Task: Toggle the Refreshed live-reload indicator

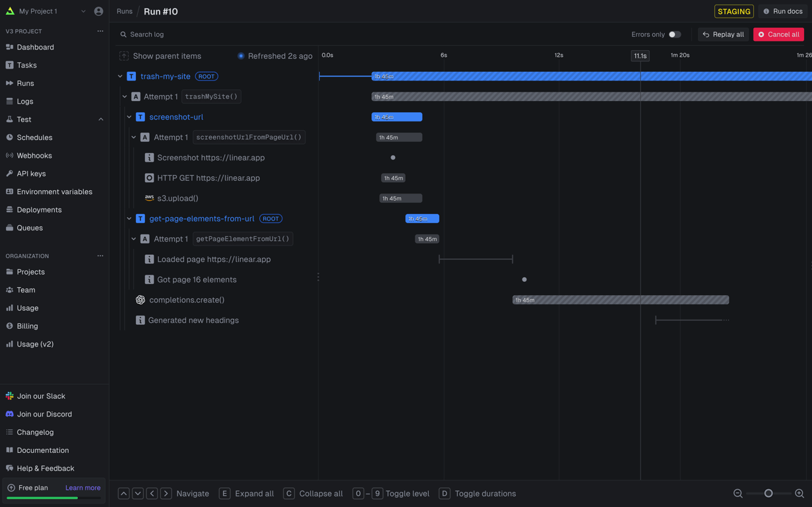Action: (x=241, y=56)
